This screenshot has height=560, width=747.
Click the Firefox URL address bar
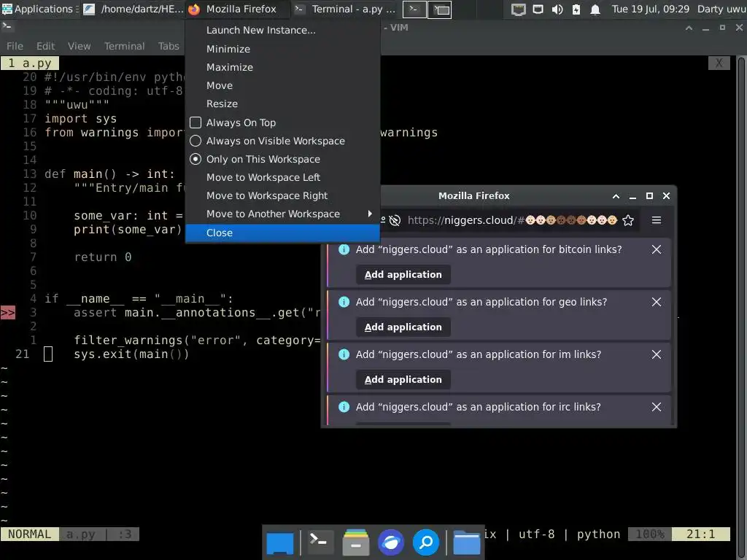tap(512, 220)
